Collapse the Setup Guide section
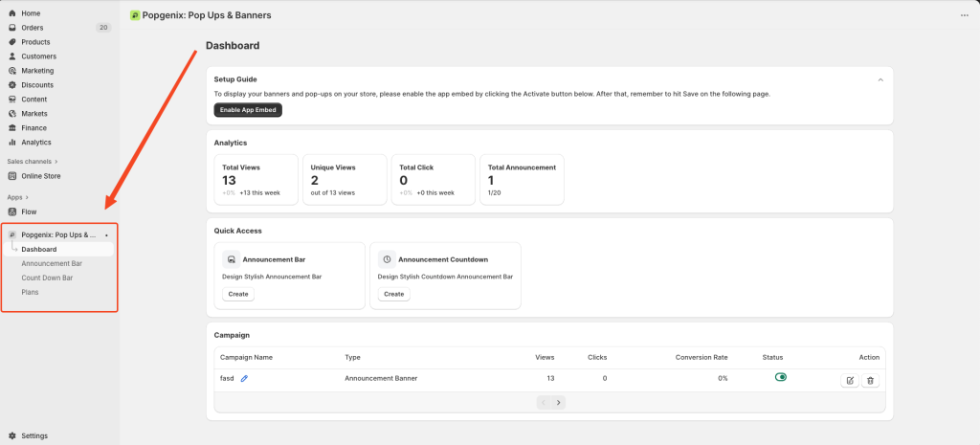This screenshot has height=445, width=980. pos(880,80)
